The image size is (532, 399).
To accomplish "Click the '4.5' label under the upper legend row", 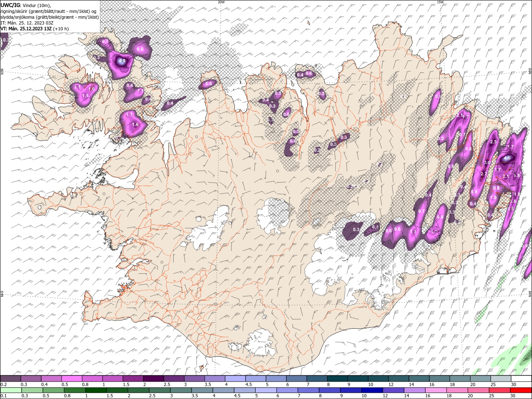I will click(249, 384).
